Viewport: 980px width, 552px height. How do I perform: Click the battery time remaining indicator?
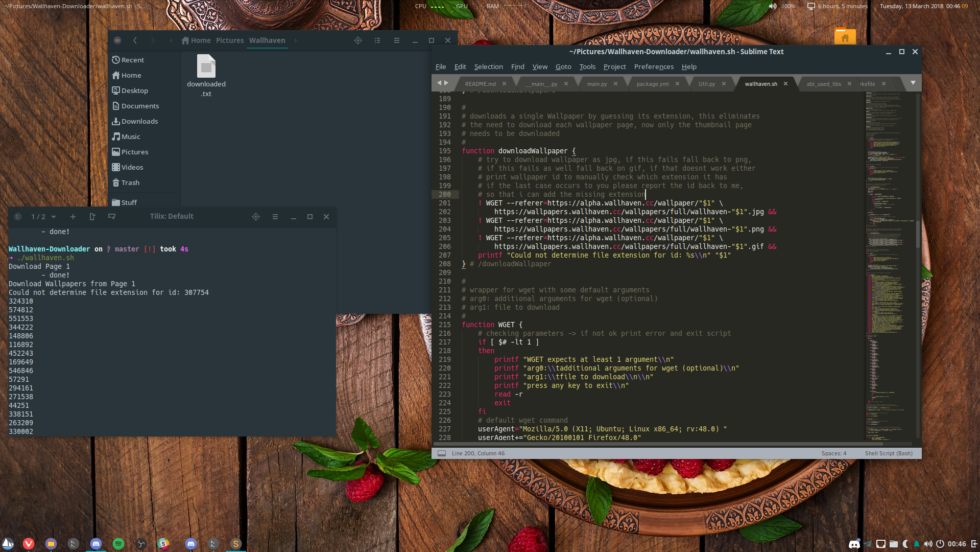click(x=837, y=6)
